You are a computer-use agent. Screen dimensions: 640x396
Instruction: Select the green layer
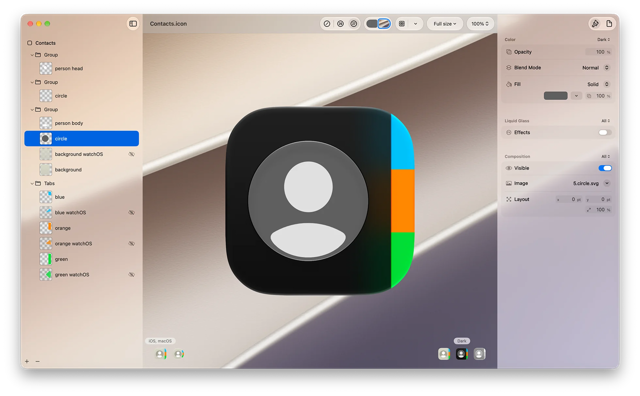click(82, 259)
